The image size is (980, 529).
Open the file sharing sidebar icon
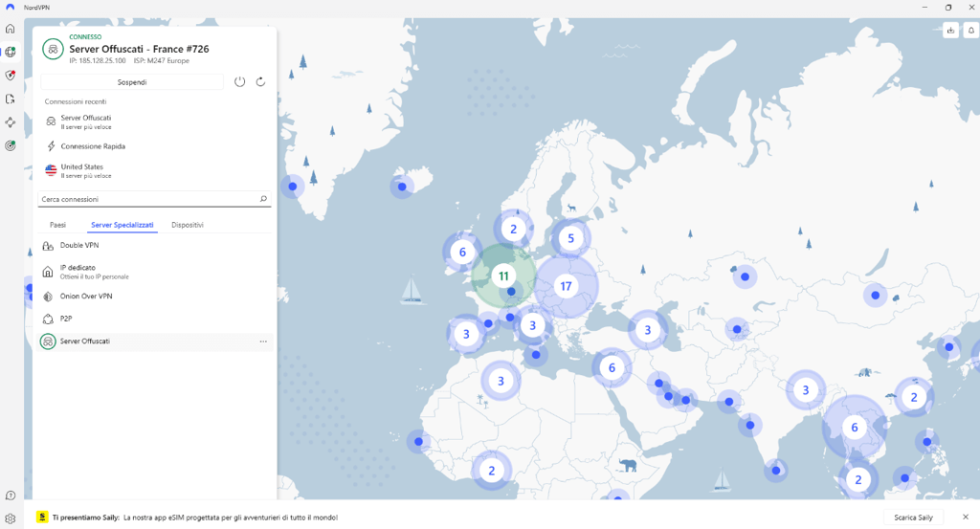click(10, 99)
